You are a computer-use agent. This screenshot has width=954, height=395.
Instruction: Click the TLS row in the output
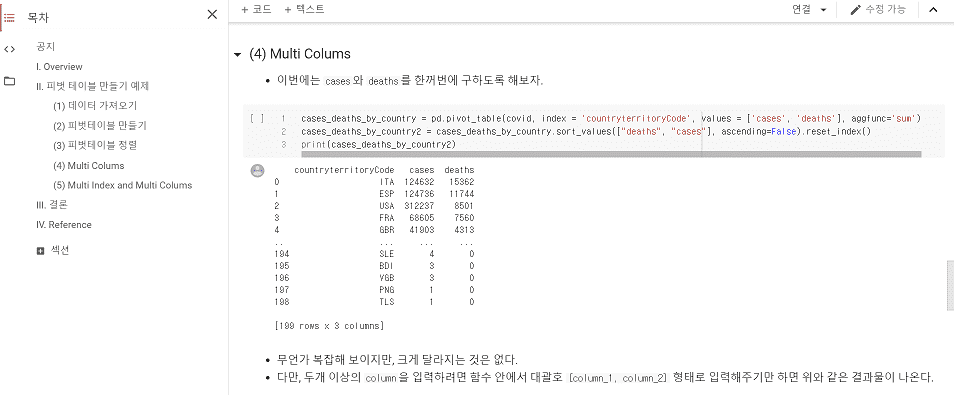pos(374,302)
